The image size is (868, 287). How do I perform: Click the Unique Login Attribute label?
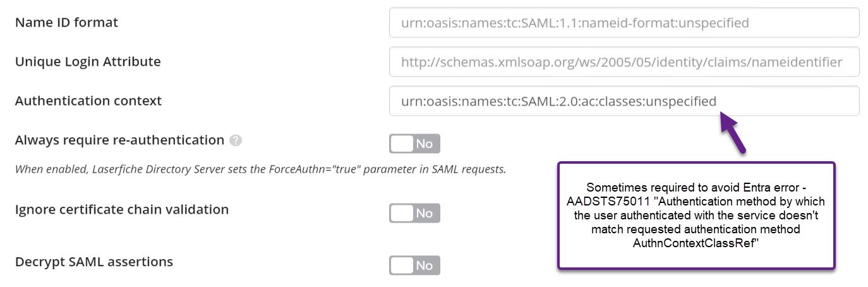tap(88, 62)
